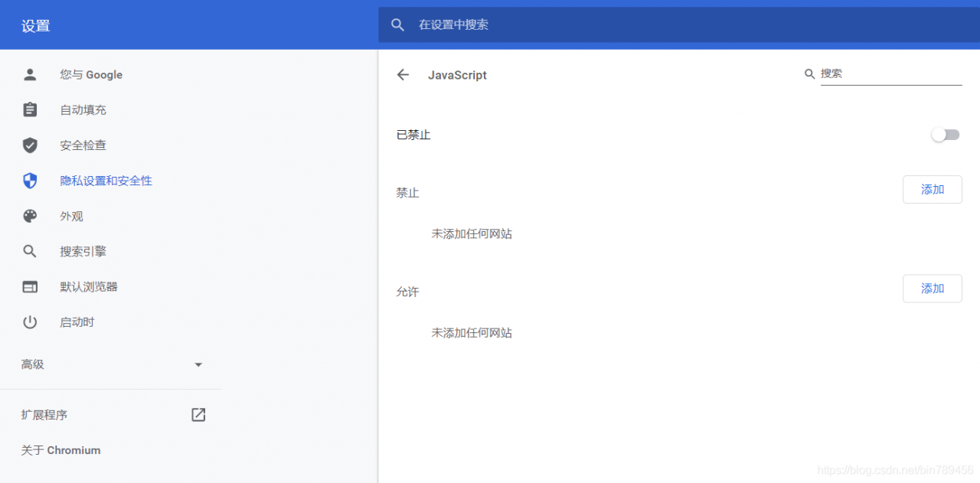
Task: Open 扩展程序 via the external link icon
Action: (198, 414)
